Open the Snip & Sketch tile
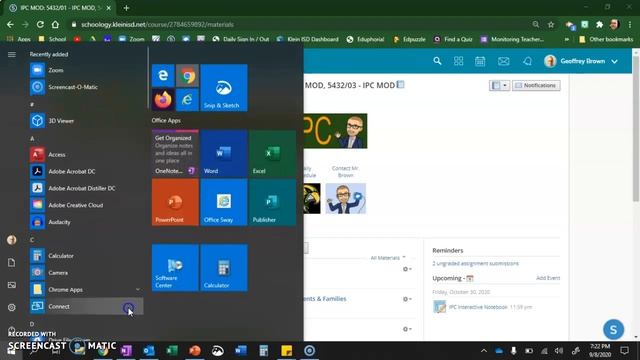The image size is (640, 360). tap(224, 87)
